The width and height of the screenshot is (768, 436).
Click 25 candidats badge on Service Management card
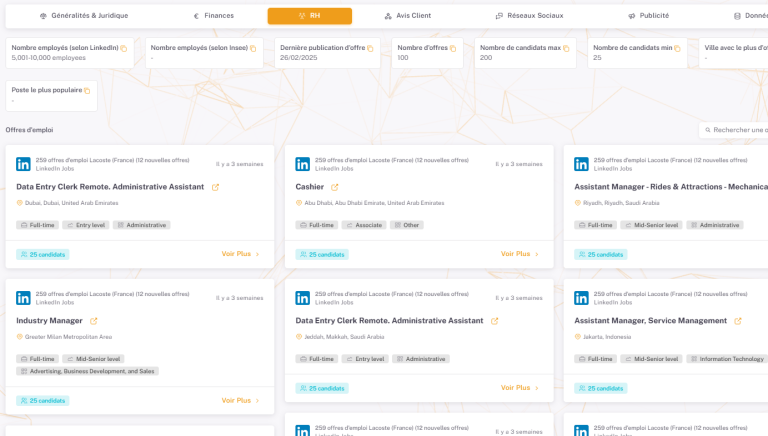point(600,388)
